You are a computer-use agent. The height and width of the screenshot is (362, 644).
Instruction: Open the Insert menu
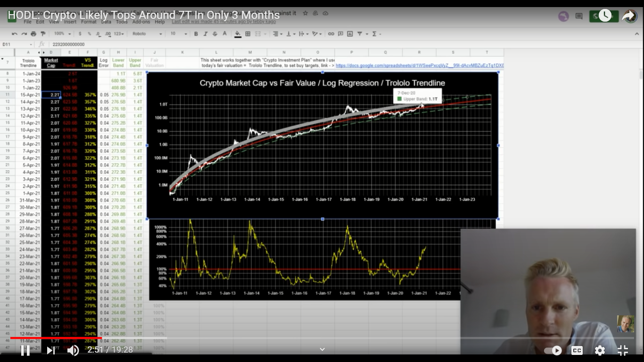point(70,22)
